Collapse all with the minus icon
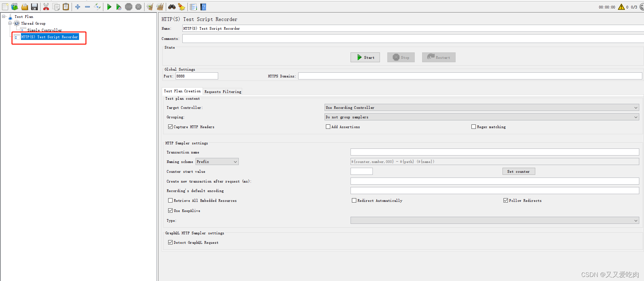 pyautogui.click(x=87, y=7)
